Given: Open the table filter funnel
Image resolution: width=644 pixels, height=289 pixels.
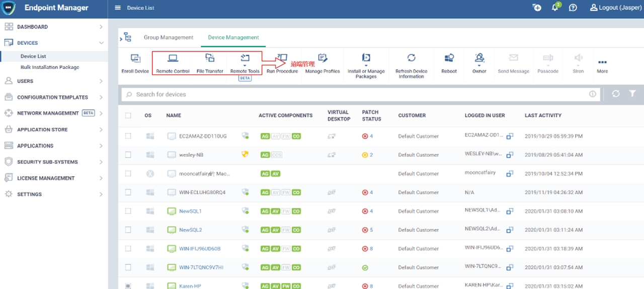Looking at the screenshot, I should 632,94.
